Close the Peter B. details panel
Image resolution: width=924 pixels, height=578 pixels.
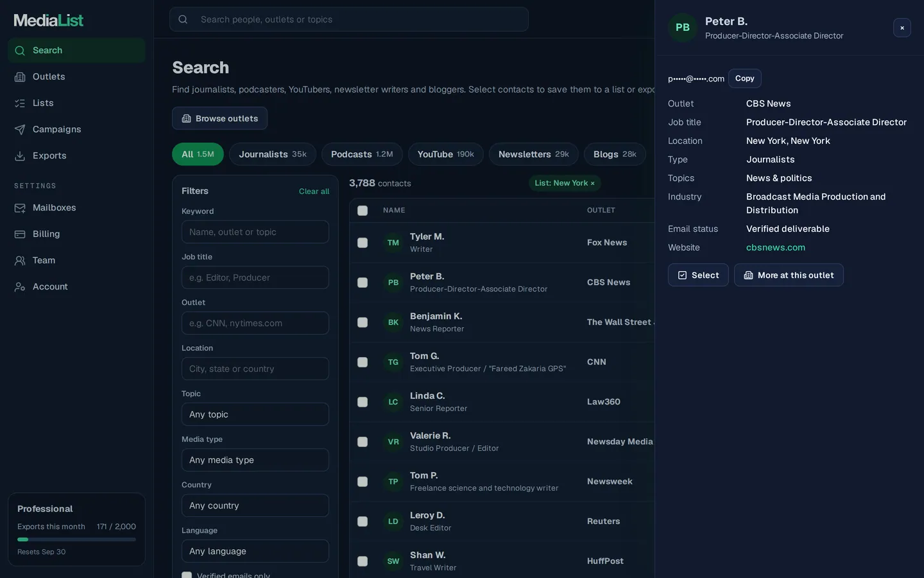(x=902, y=28)
